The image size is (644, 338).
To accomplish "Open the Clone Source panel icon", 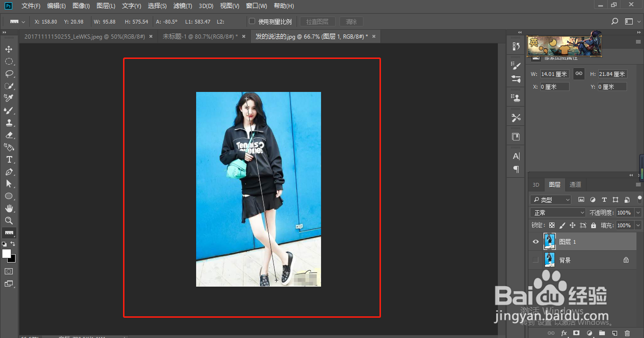I will click(516, 98).
